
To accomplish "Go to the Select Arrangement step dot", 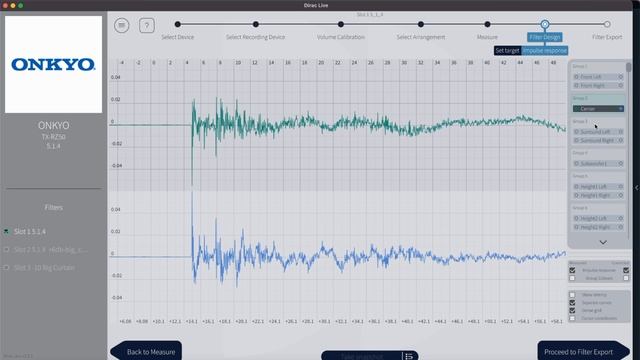I will (421, 24).
